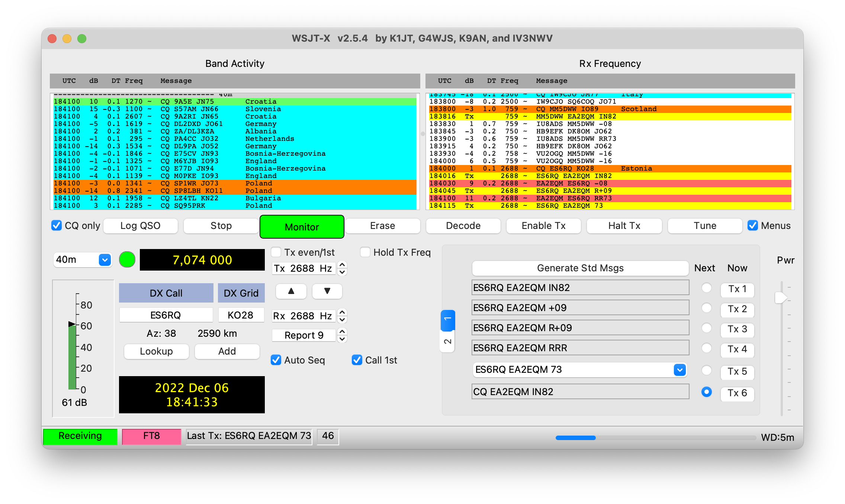Image resolution: width=845 pixels, height=504 pixels.
Task: Expand the ES6RQ EA2EQM 73 message dropdown
Action: click(x=679, y=370)
